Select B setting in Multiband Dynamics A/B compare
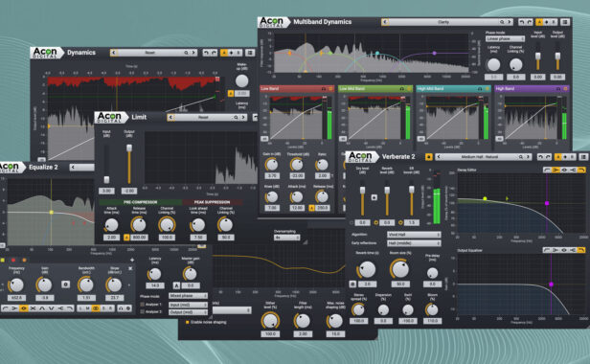This screenshot has height=364, width=590. 554,22
